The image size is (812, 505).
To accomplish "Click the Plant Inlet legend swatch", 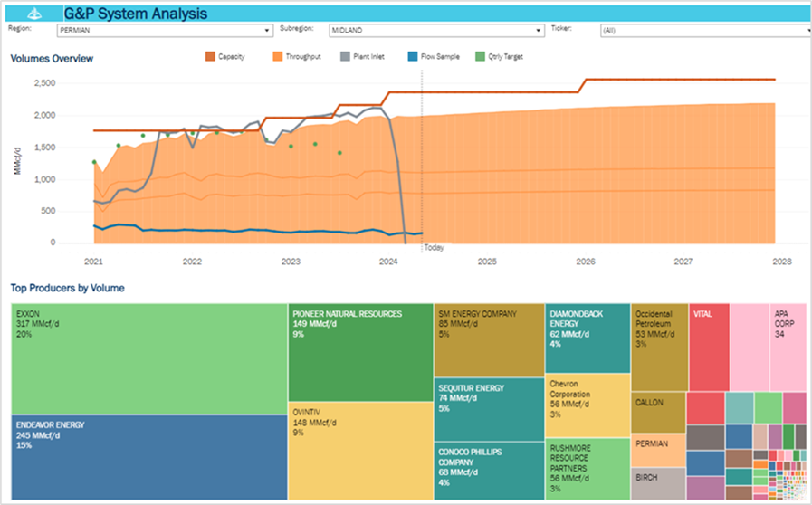I will coord(345,56).
